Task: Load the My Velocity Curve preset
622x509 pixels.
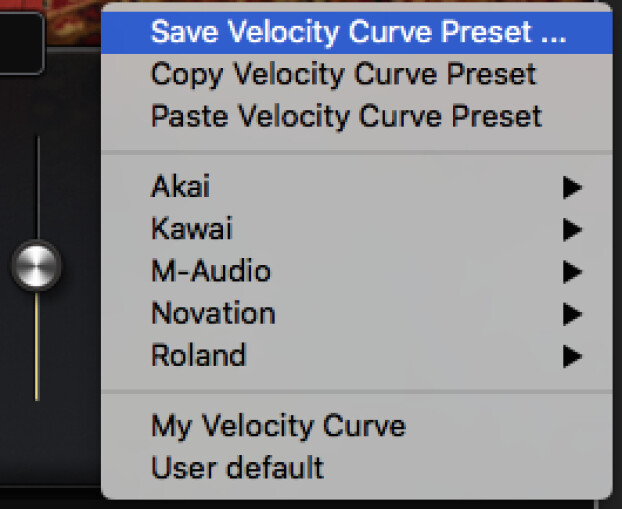Action: [x=278, y=426]
